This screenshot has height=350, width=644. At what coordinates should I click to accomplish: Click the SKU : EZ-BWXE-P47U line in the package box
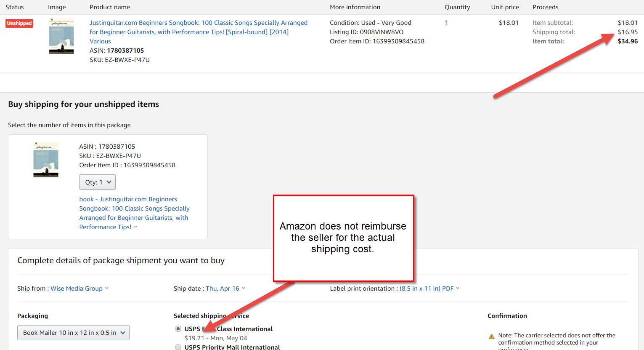pyautogui.click(x=110, y=156)
